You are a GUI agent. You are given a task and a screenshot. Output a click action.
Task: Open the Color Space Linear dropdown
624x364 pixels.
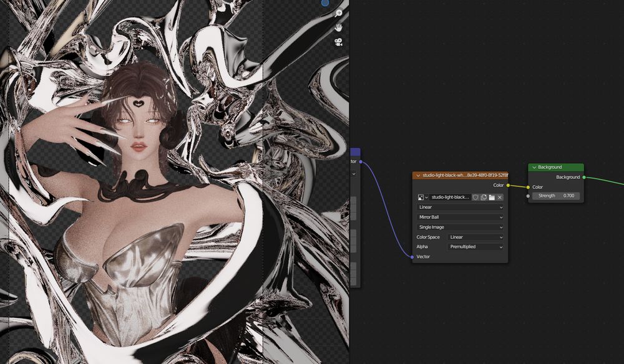[475, 237]
